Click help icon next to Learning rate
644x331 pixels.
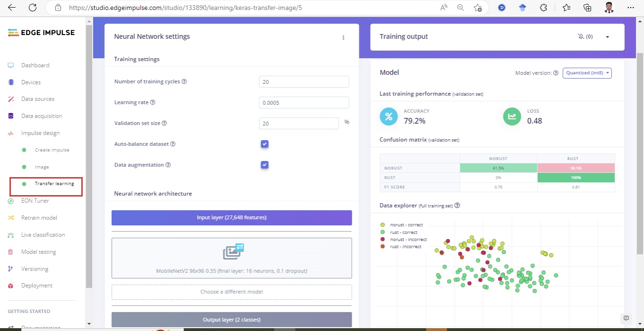pyautogui.click(x=153, y=102)
